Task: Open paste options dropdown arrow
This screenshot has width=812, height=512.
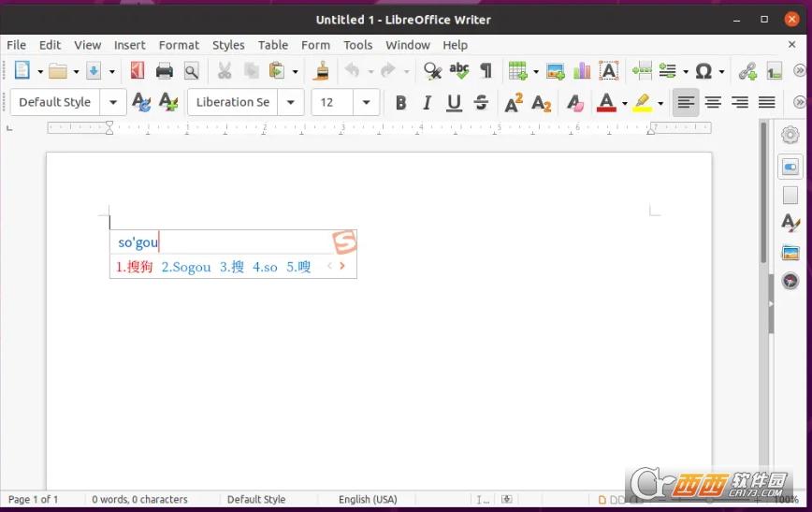Action: [296, 71]
